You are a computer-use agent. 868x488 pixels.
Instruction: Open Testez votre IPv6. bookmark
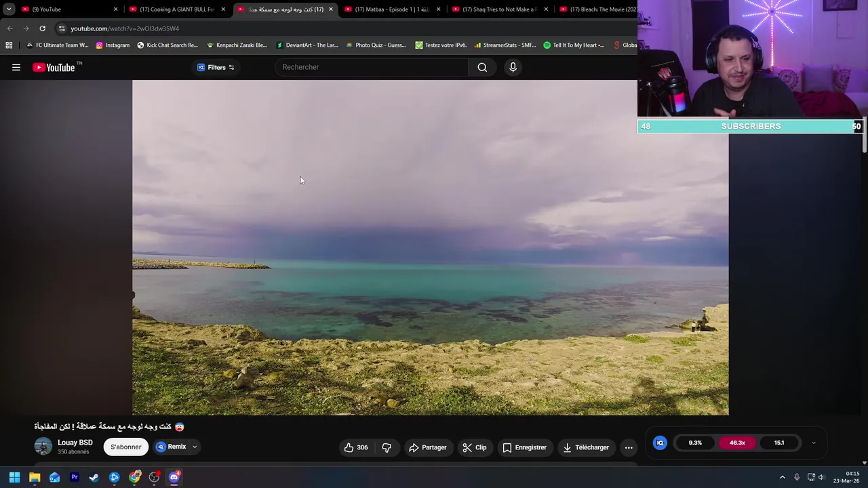[x=441, y=45]
